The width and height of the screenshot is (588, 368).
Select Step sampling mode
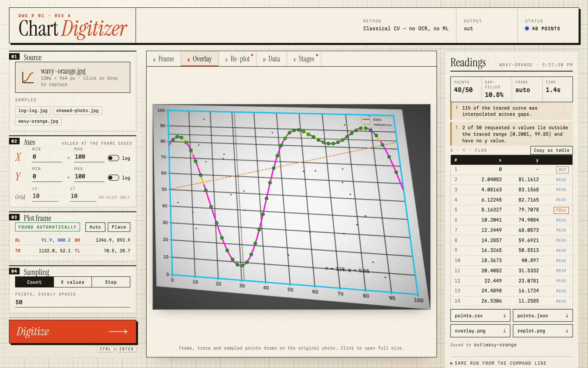(x=111, y=282)
